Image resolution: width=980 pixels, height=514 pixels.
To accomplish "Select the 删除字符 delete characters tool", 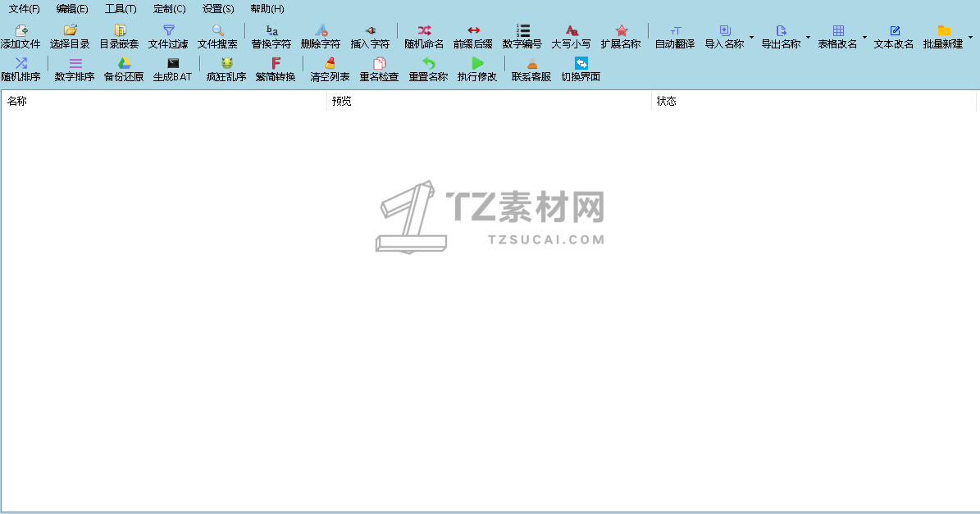I will pyautogui.click(x=321, y=37).
